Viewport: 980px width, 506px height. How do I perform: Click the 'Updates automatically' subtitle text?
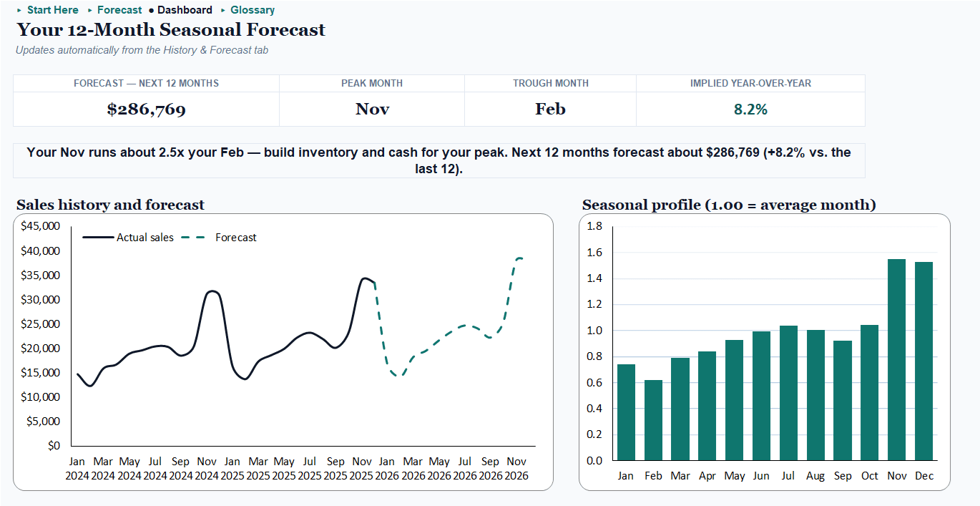[142, 50]
